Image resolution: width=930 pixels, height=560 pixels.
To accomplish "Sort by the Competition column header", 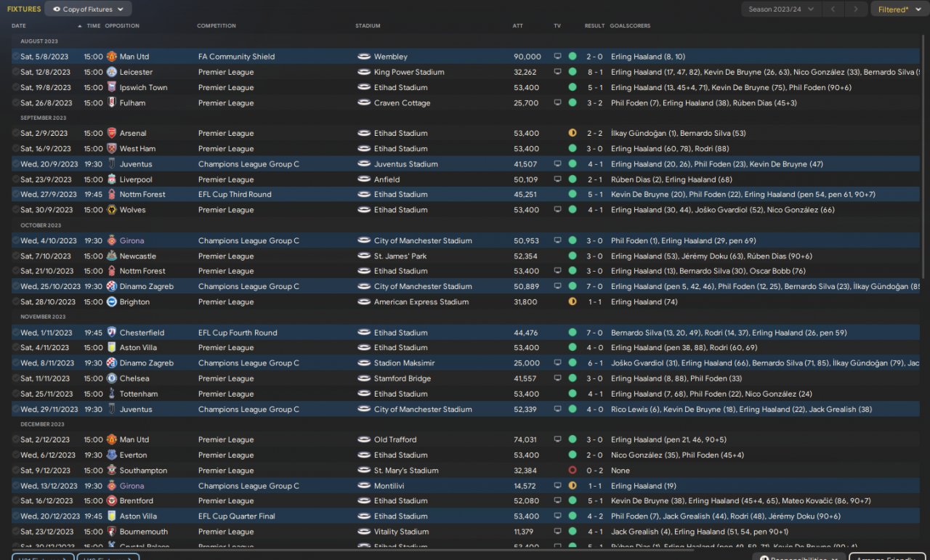I will pyautogui.click(x=217, y=25).
